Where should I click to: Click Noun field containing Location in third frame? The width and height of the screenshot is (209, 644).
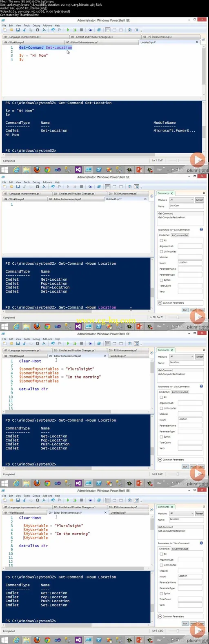click(x=190, y=420)
